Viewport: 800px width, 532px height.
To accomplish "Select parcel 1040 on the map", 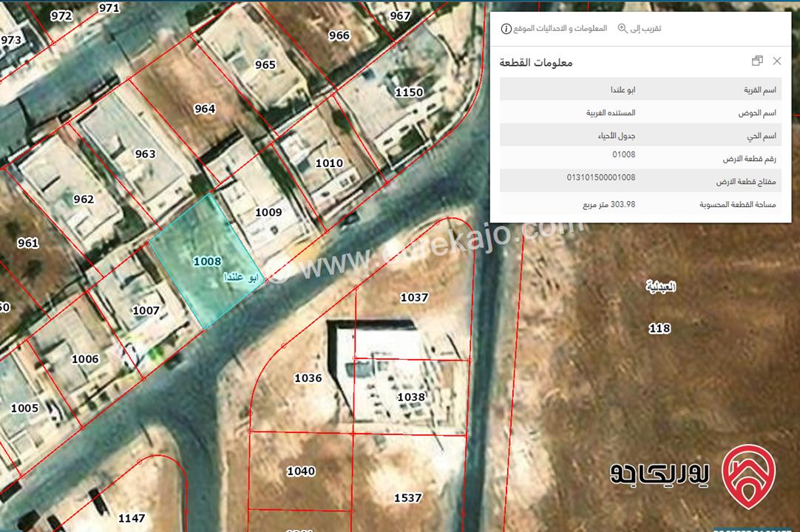I will [301, 471].
